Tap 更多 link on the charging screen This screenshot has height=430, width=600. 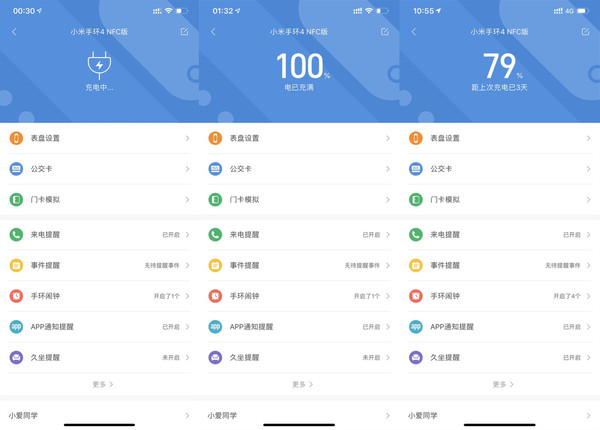[x=103, y=384]
